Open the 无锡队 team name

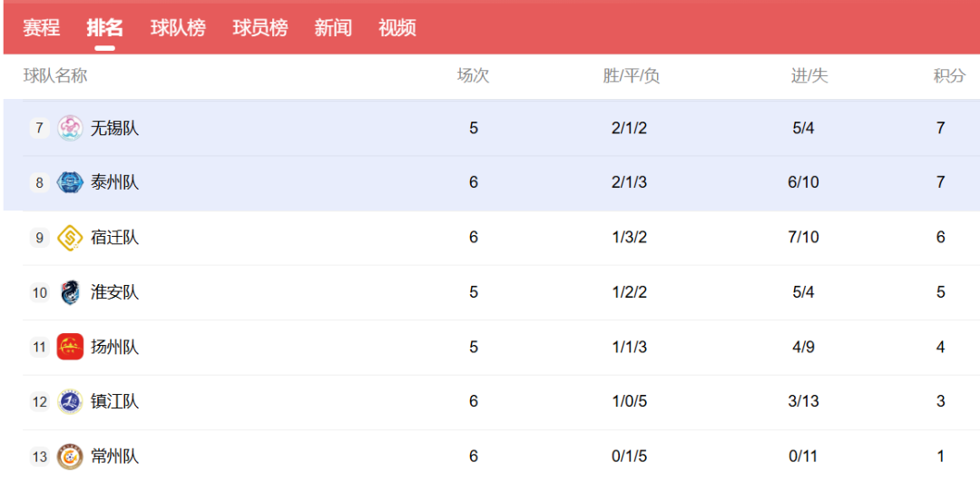coord(115,128)
